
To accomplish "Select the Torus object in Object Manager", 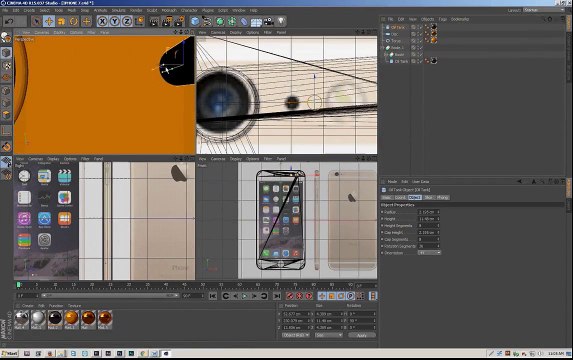I will pos(396,41).
